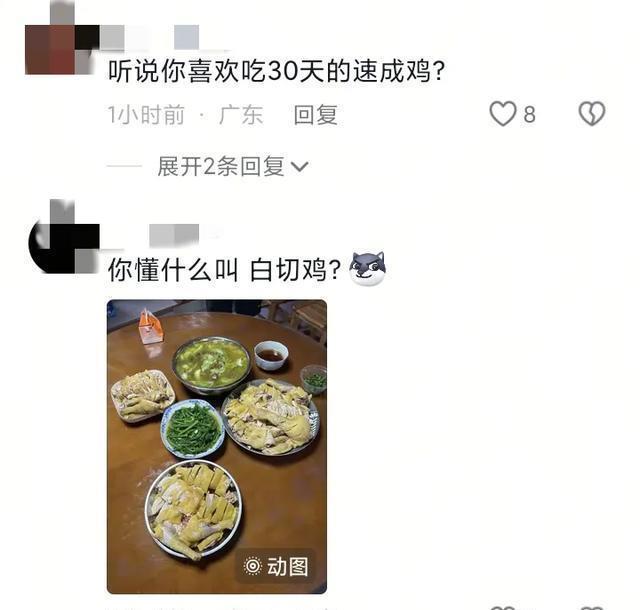Tap the husky dog emoji sticker
Image resolution: width=640 pixels, height=610 pixels.
tap(367, 268)
